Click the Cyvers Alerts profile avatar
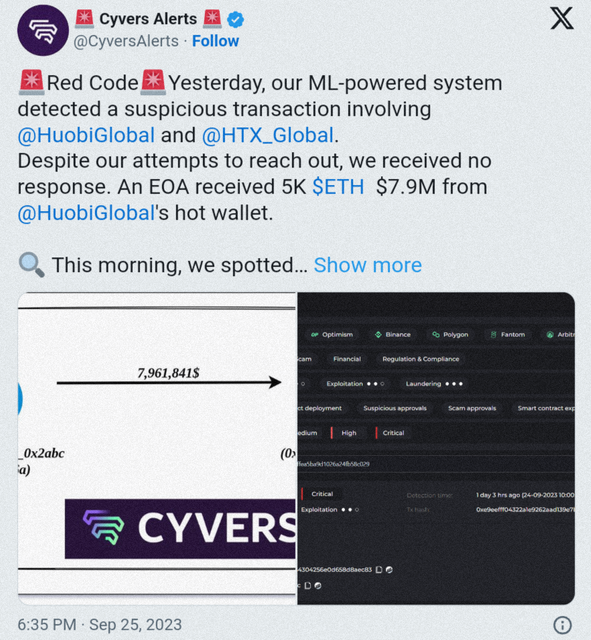The image size is (591, 640). pyautogui.click(x=43, y=30)
